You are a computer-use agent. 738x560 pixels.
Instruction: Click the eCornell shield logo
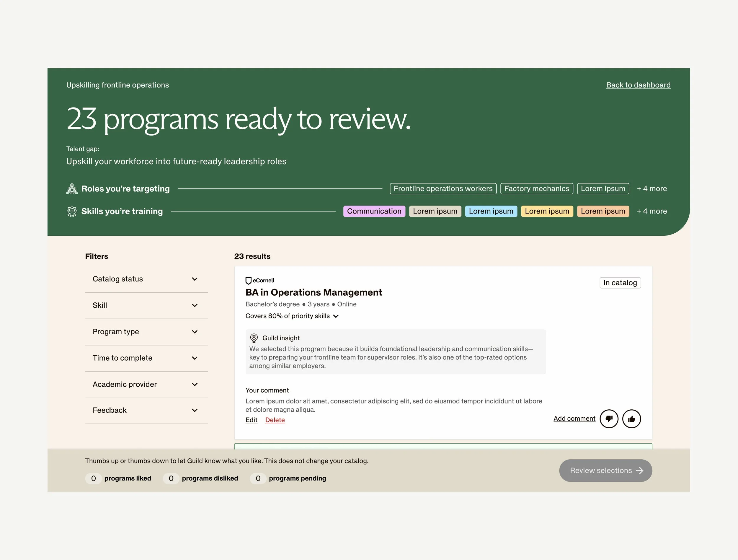248,281
